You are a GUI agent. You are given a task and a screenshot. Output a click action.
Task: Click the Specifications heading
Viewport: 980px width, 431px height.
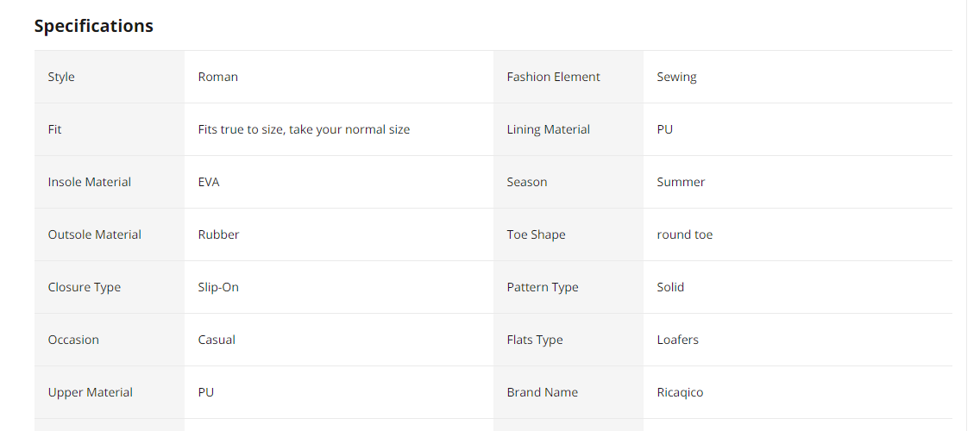coord(94,26)
